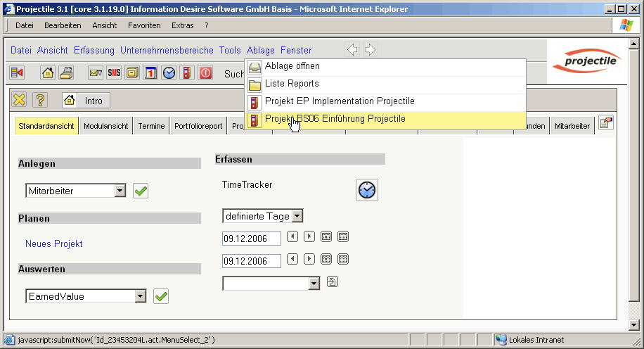644x349 pixels.
Task: Open Internet Explorer Bearbeiten menu
Action: pos(63,25)
